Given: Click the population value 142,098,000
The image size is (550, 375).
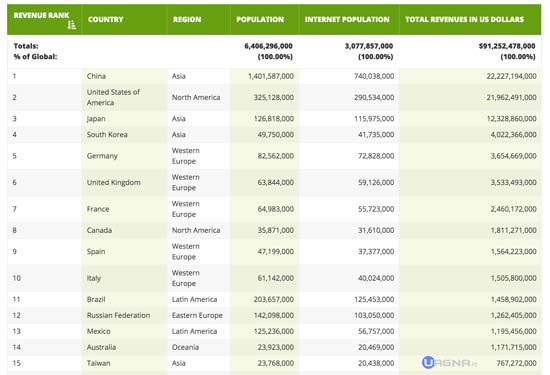Looking at the screenshot, I should coord(274,315).
